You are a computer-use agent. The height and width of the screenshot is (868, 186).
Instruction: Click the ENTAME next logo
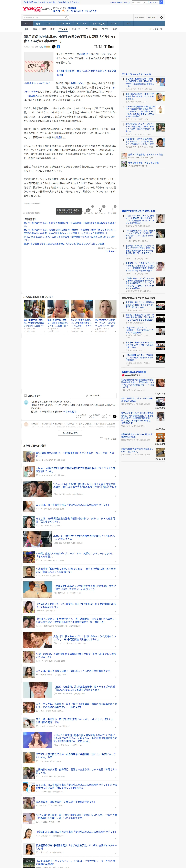tap(104, 47)
